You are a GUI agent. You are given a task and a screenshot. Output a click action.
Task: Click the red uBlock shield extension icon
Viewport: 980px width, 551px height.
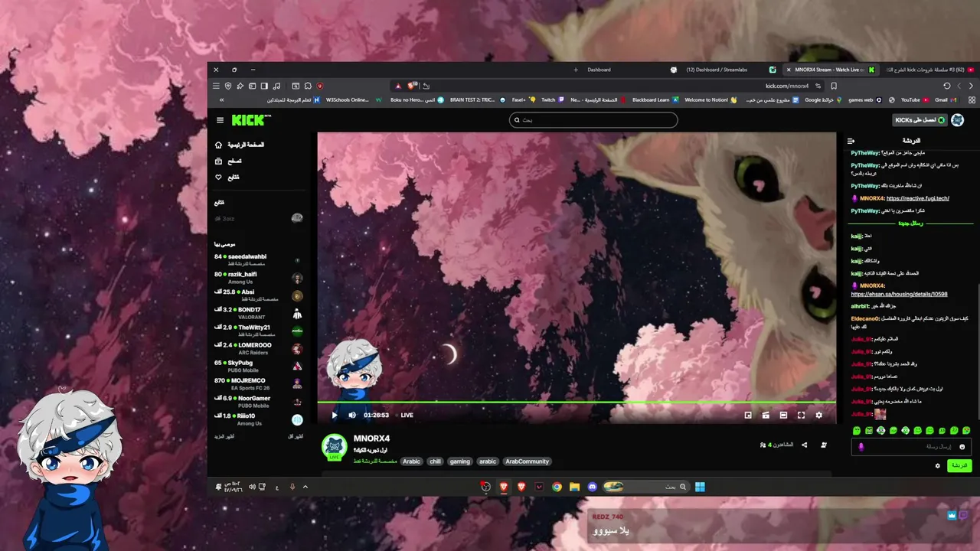pyautogui.click(x=320, y=86)
